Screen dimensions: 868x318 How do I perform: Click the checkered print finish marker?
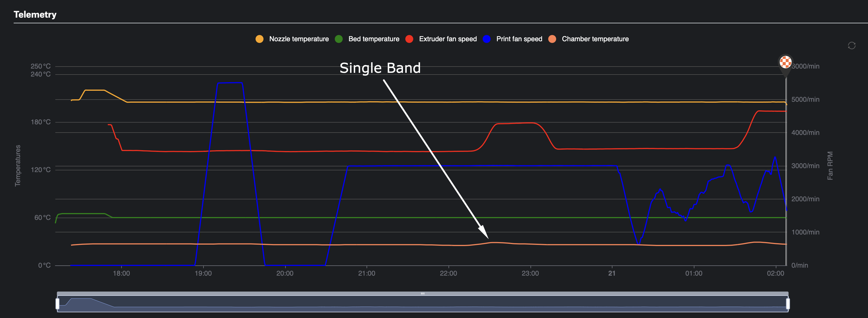coord(785,62)
